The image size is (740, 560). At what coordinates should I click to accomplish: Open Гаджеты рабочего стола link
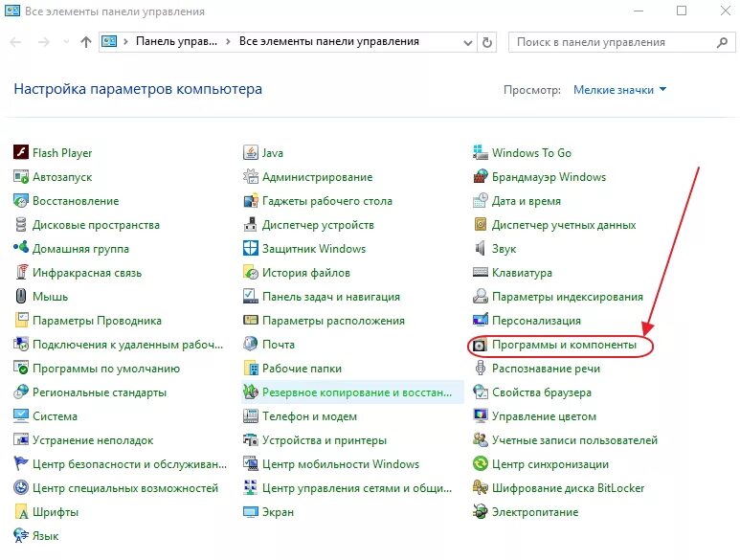coord(327,201)
